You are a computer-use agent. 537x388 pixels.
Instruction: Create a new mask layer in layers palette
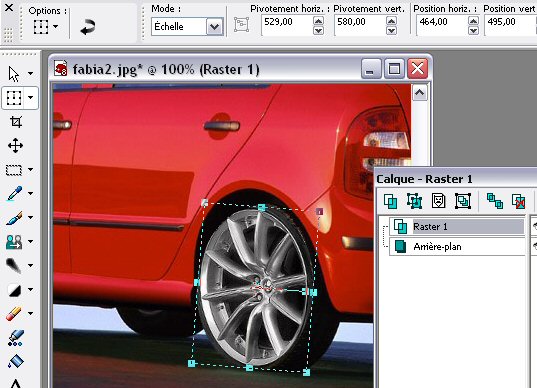coord(438,201)
